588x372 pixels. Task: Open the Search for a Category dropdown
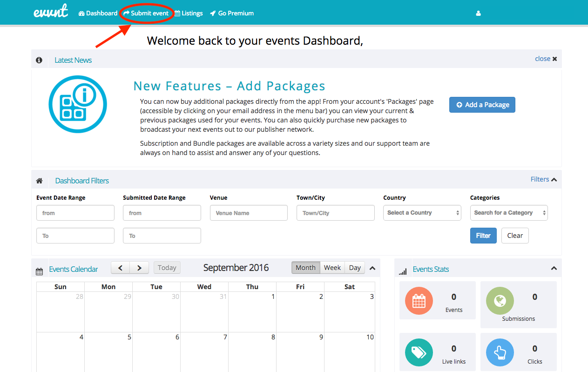point(509,213)
